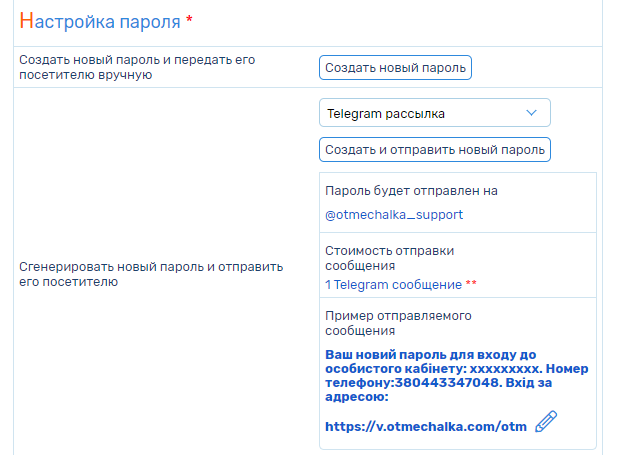Click the label about passing password вручную
Screen dimensions: 622x455
(137, 67)
